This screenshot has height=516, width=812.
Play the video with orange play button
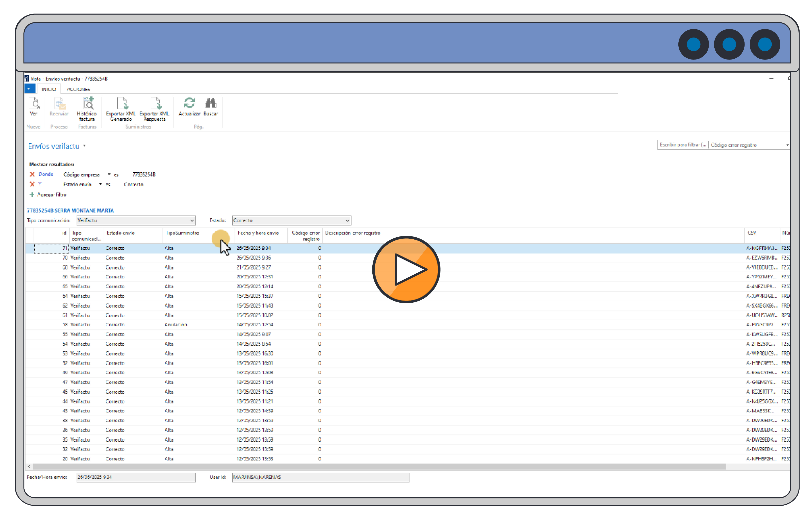tap(406, 270)
